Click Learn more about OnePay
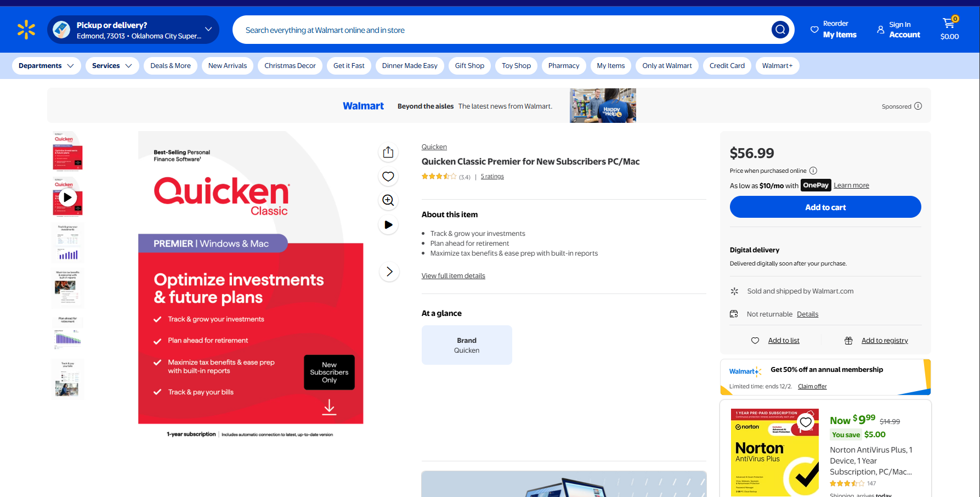This screenshot has height=497, width=980. click(x=851, y=185)
